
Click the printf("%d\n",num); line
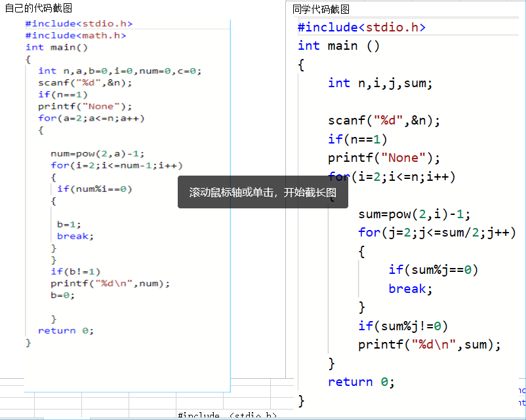110,284
